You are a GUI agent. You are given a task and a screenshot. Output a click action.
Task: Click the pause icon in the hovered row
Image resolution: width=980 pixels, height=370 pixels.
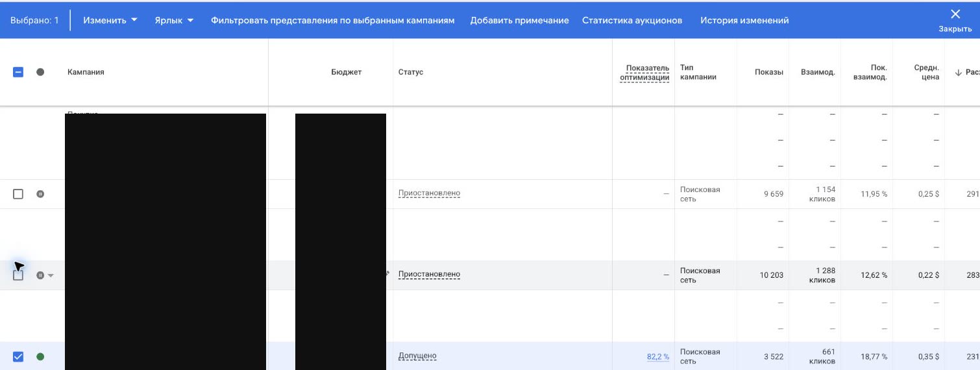(x=40, y=275)
